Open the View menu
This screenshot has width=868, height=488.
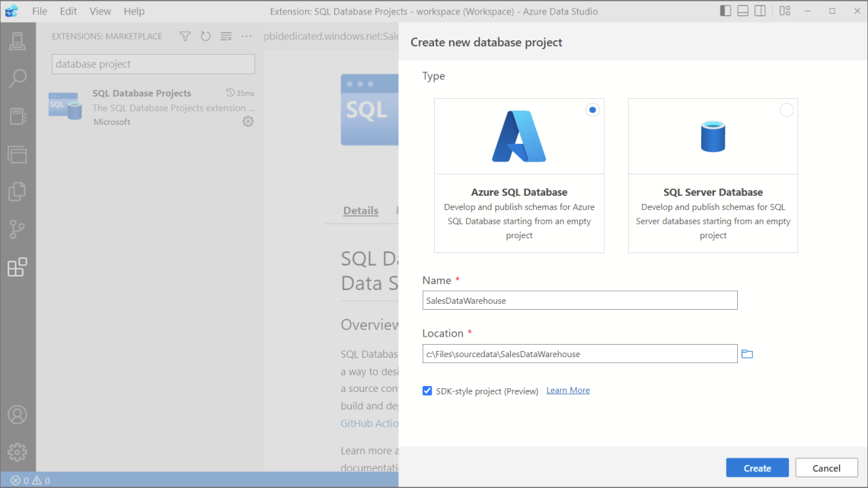point(100,11)
